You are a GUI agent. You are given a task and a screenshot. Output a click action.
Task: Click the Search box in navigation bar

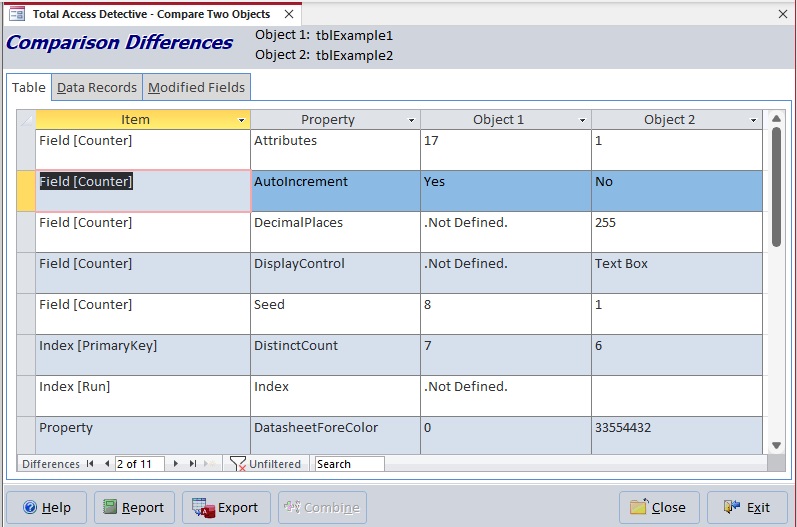click(349, 464)
